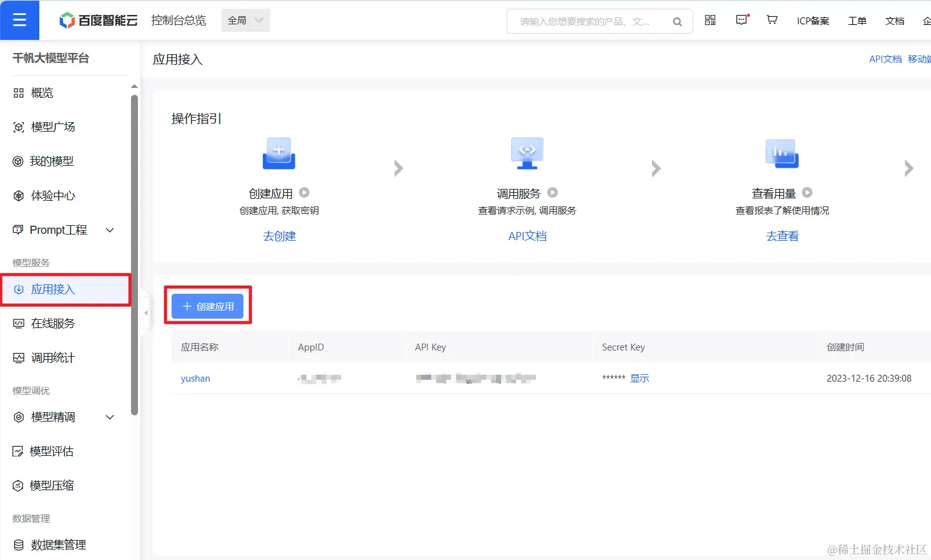Click the sidebar scroll-up arrow
Viewport: 931px width, 560px height.
tap(134, 86)
